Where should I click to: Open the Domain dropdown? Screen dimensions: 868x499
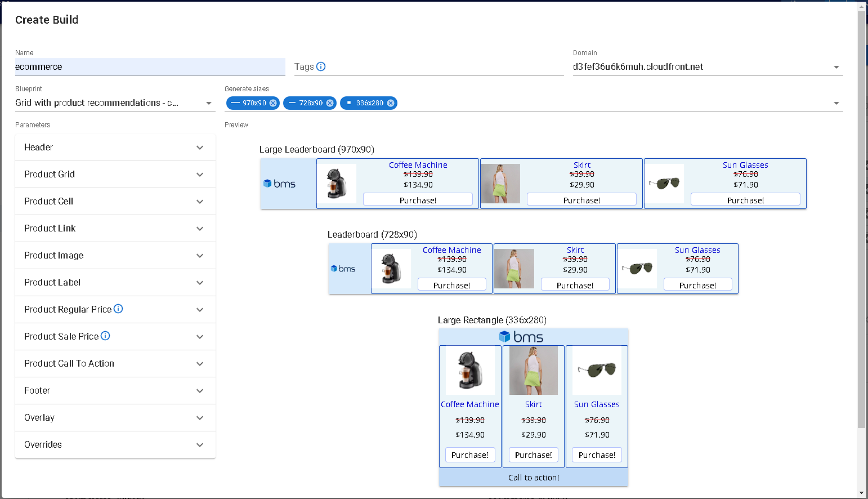point(836,67)
